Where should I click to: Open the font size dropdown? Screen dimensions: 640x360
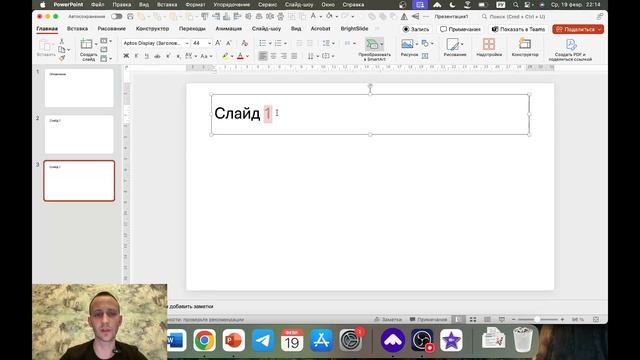click(x=209, y=43)
